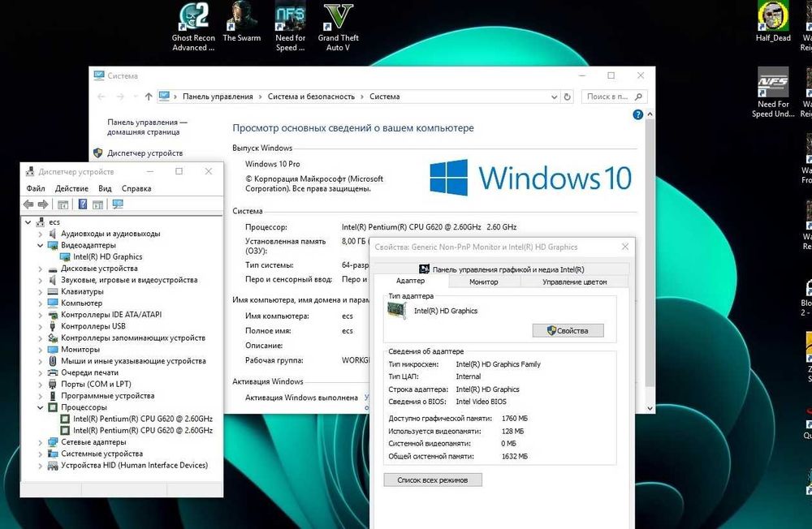
Task: Click the Список всех режимов button
Action: pyautogui.click(x=433, y=480)
